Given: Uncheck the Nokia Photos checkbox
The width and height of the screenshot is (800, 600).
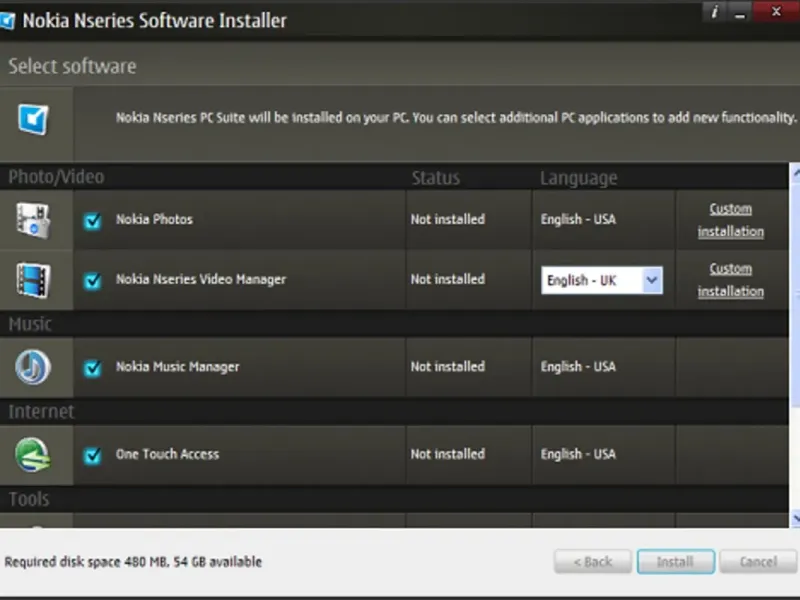Looking at the screenshot, I should [x=92, y=221].
